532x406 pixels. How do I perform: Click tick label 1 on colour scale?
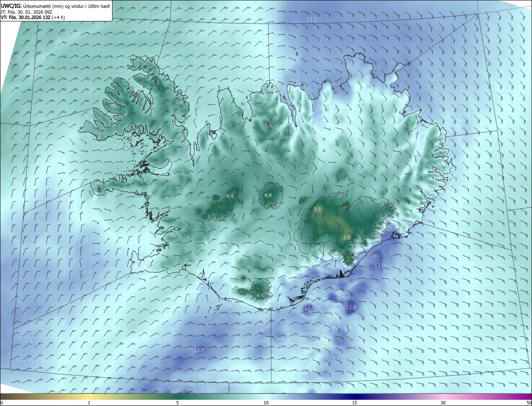click(x=89, y=403)
